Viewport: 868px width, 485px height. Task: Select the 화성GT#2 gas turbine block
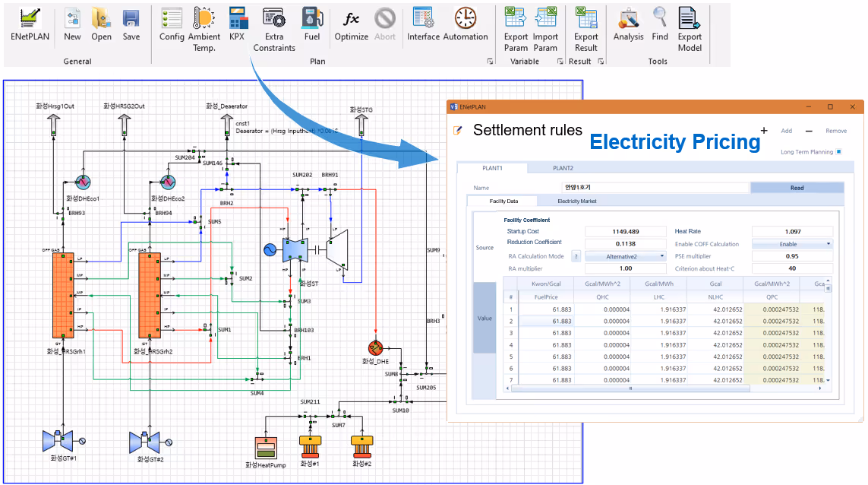point(144,442)
